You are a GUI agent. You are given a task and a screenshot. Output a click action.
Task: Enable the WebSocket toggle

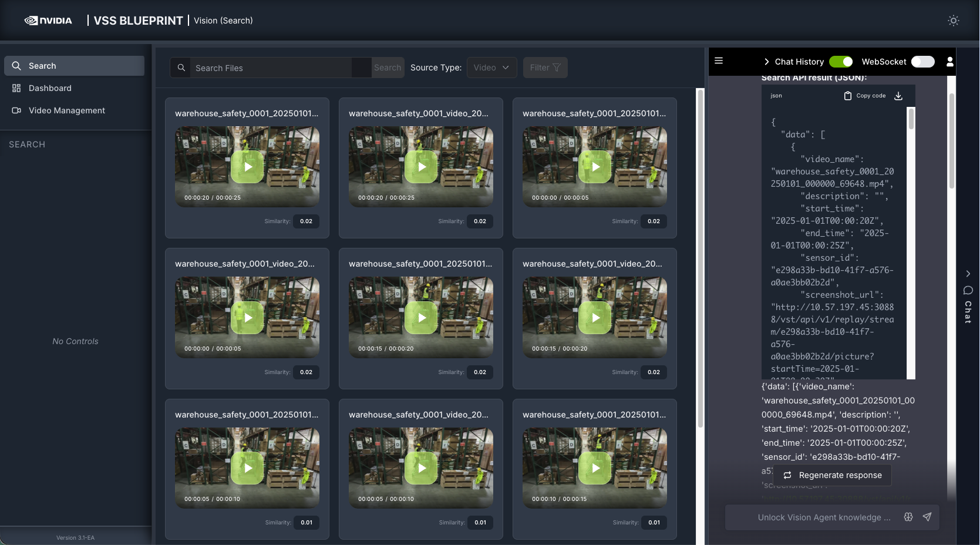click(x=922, y=62)
